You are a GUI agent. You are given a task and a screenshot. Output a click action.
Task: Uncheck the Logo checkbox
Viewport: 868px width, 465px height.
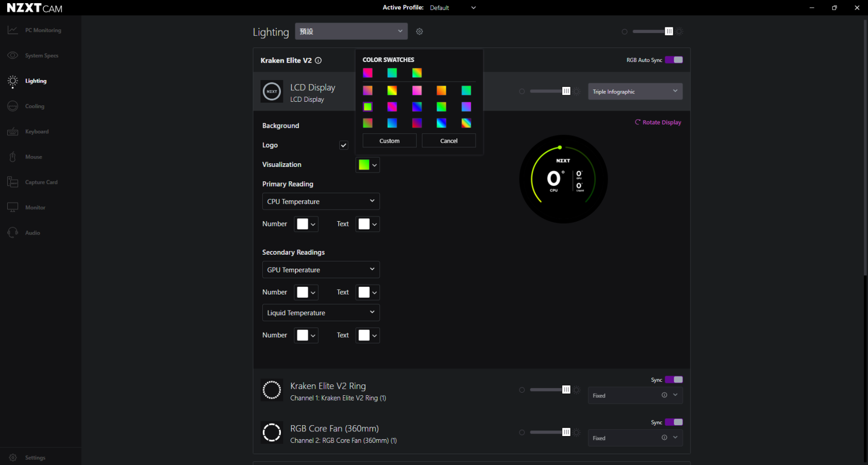[343, 145]
